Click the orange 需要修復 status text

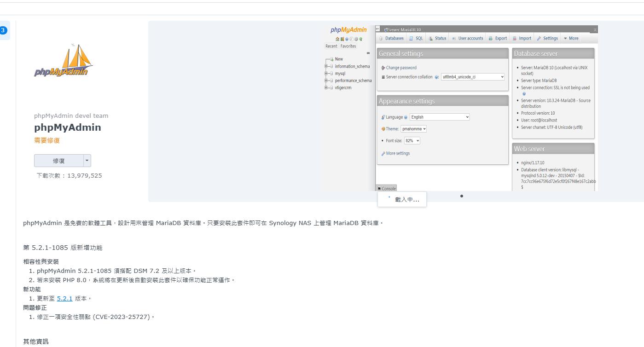pyautogui.click(x=47, y=140)
